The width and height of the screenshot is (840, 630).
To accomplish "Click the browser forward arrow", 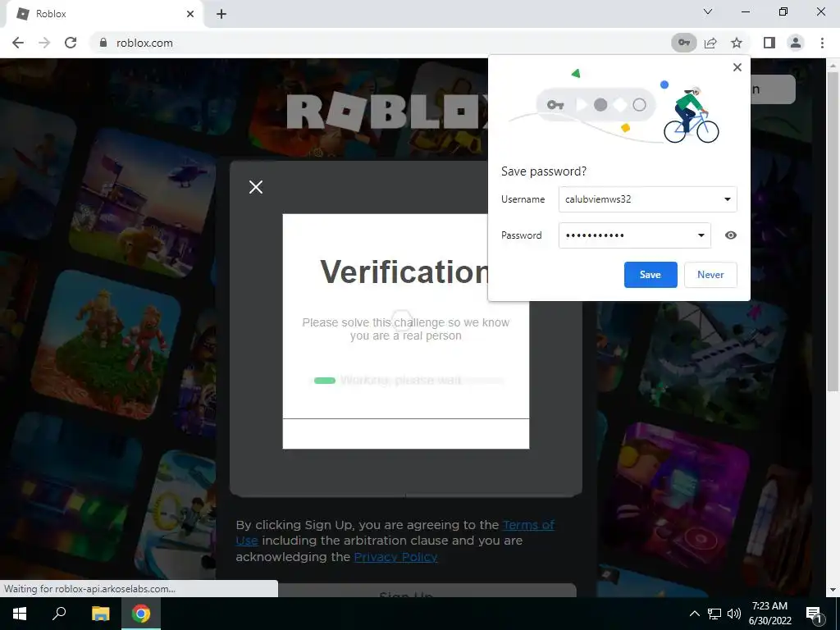I will [44, 43].
